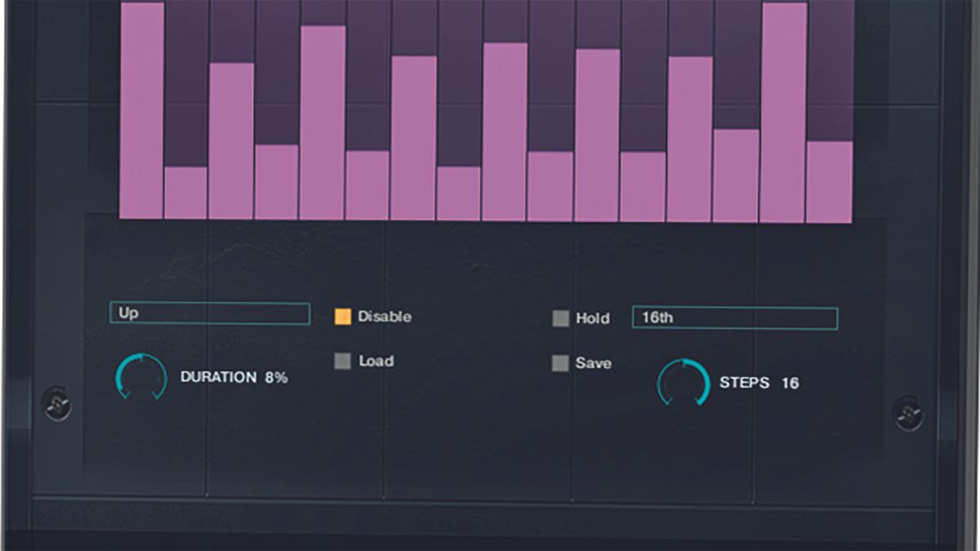Enable the Hold option
Screen dimensions: 980x551
point(561,319)
